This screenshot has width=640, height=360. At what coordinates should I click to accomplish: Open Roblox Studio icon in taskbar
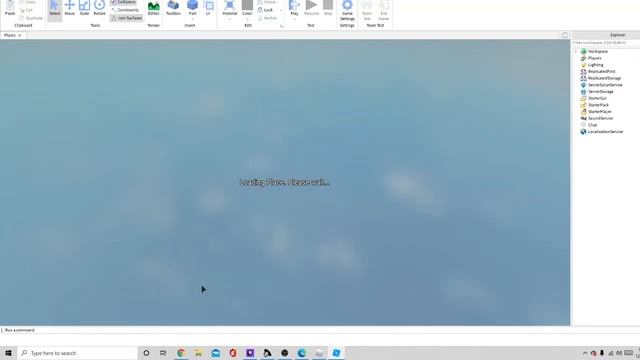pos(336,353)
